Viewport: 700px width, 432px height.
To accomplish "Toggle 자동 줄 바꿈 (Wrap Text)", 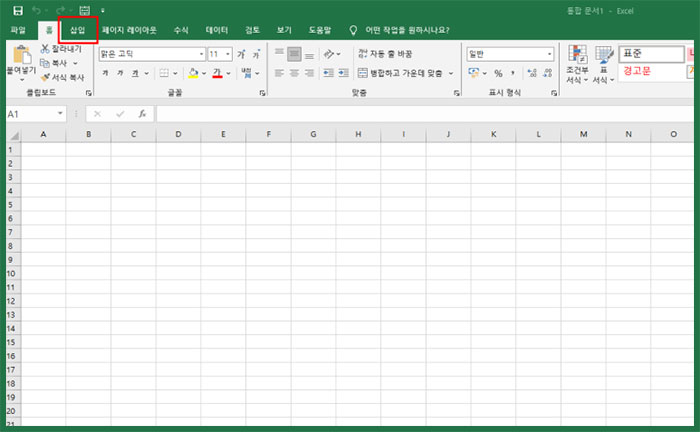I will point(385,54).
